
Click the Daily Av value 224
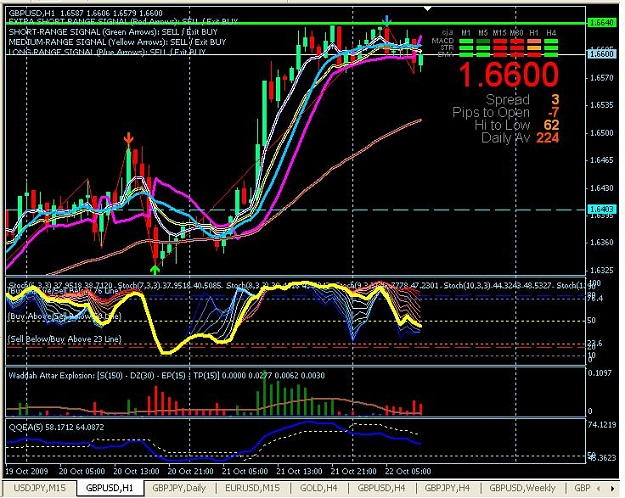[548, 138]
